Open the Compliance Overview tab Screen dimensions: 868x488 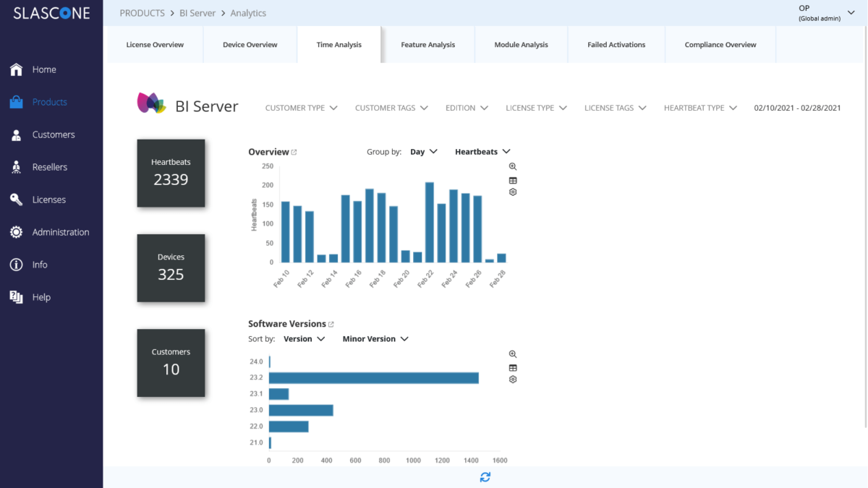click(720, 44)
